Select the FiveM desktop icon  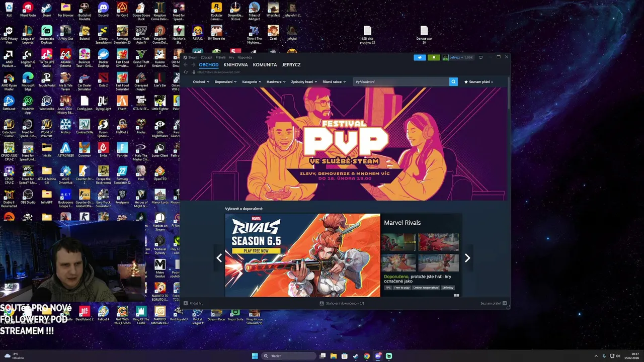[x=122, y=103]
